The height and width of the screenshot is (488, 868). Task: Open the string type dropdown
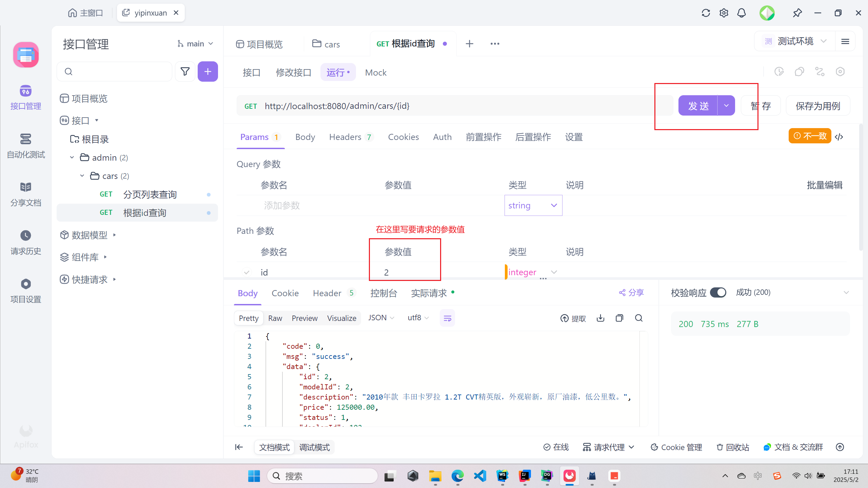(533, 205)
